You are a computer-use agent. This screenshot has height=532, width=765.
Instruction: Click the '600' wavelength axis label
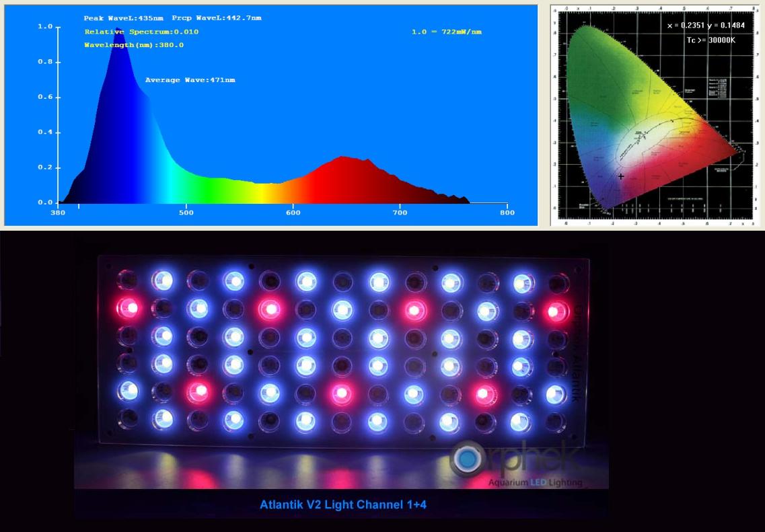[x=293, y=213]
